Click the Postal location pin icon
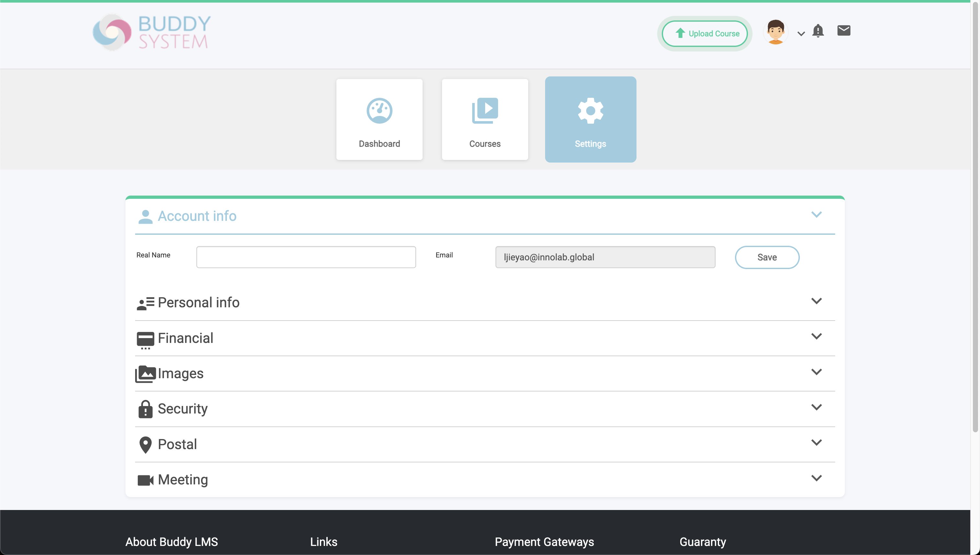Image resolution: width=980 pixels, height=555 pixels. click(x=145, y=445)
